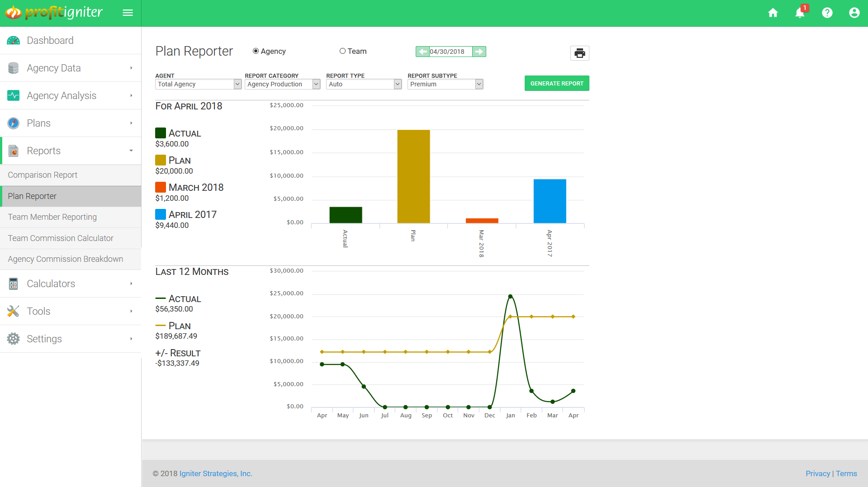Open the Comparison Report page
Screen dimensions: 868x487
point(43,175)
